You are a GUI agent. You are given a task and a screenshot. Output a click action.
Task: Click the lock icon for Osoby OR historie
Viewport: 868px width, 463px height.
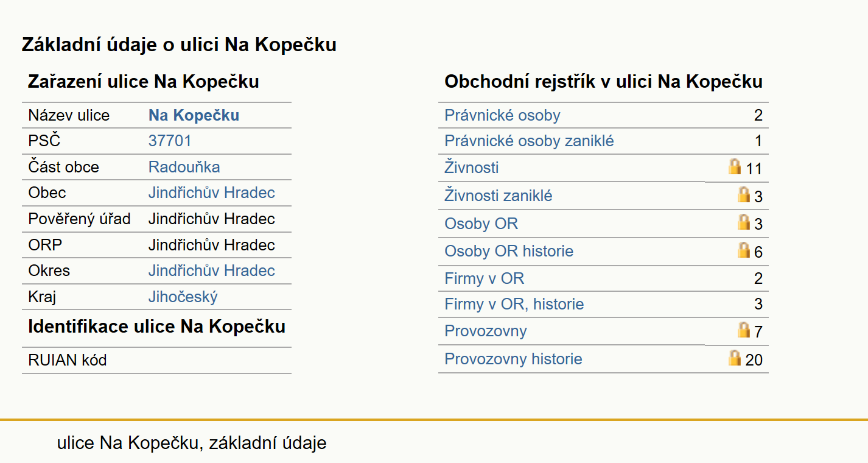point(743,249)
